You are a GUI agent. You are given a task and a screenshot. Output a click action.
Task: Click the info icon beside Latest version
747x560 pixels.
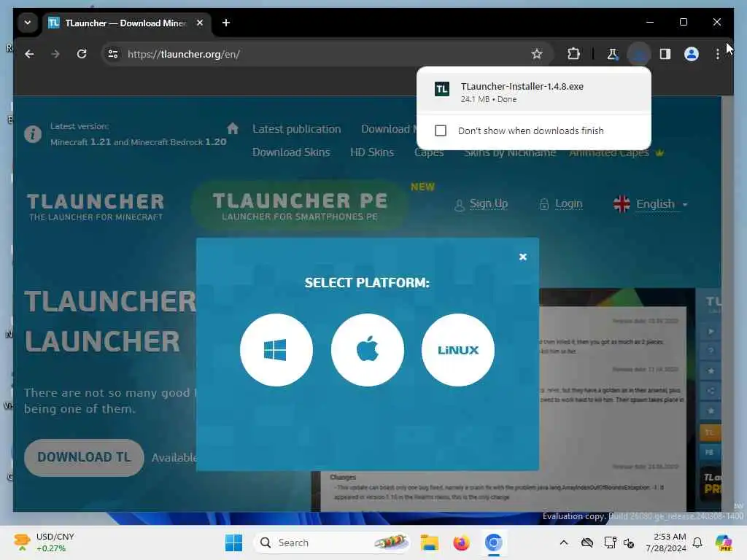[33, 134]
